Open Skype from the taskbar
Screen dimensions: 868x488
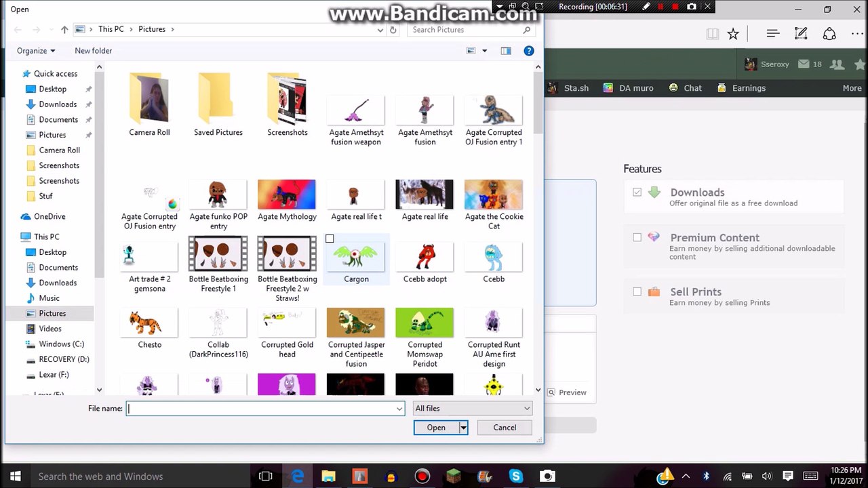(516, 476)
